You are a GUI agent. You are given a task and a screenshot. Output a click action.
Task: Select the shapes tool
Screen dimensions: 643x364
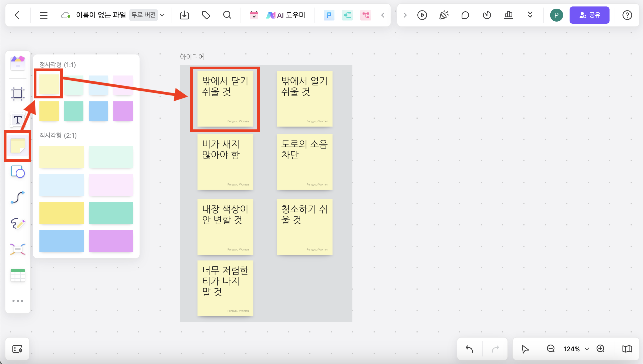click(18, 172)
